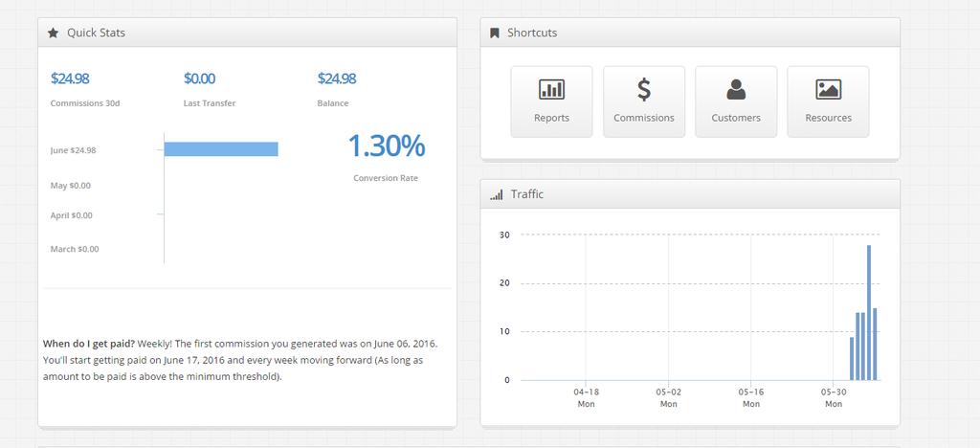Click the Balance label
Image resolution: width=980 pixels, height=448 pixels.
333,103
